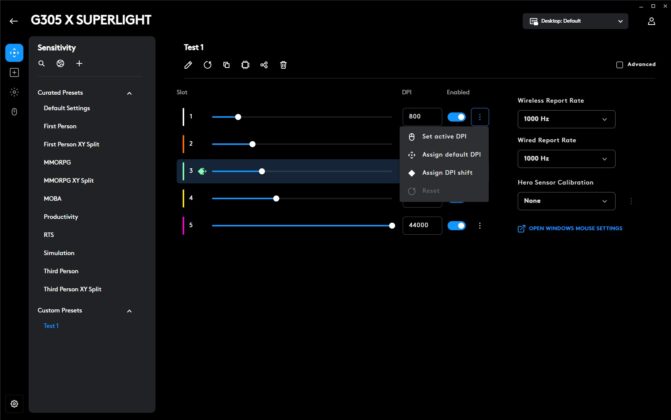Select the Test 1 custom preset

[x=51, y=326]
